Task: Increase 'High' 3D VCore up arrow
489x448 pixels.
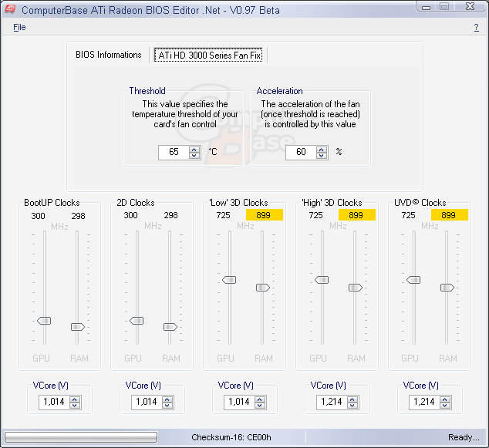Action: [352, 399]
